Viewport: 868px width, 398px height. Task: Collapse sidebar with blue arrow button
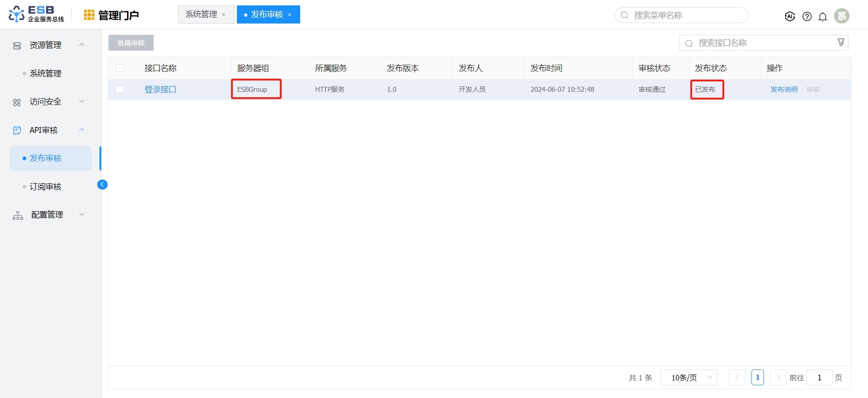point(103,185)
